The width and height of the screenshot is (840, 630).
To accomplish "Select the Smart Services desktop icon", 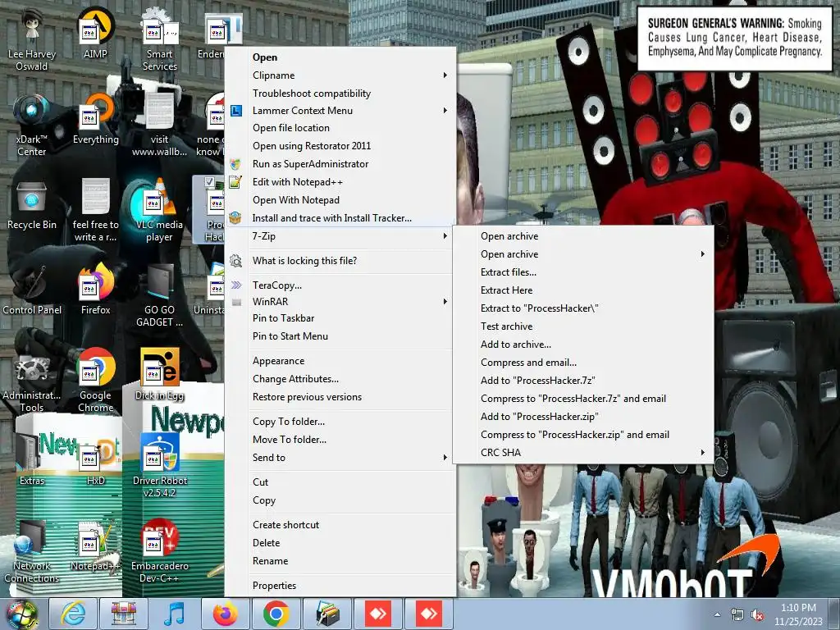I will (159, 40).
